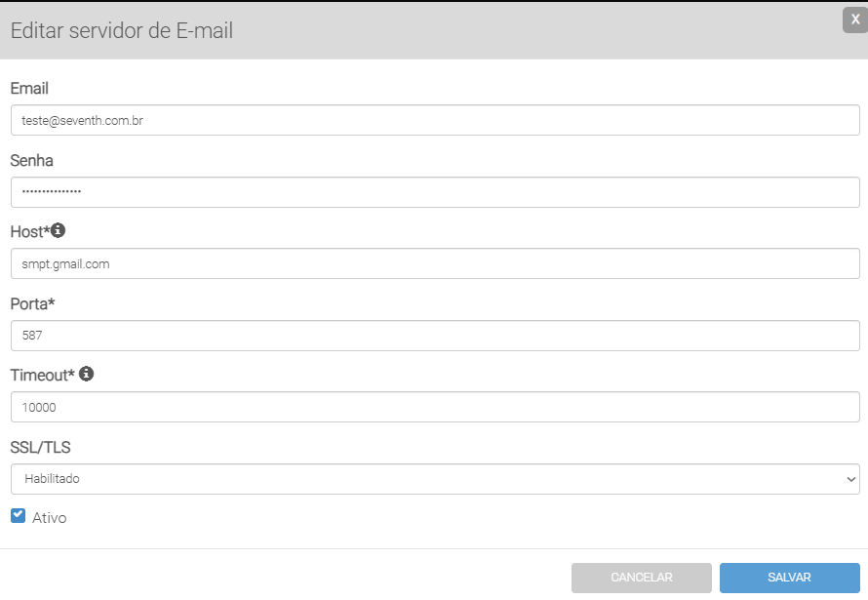Close the dialog with the X button
Viewport: 868px width, 600px height.
pyautogui.click(x=855, y=20)
